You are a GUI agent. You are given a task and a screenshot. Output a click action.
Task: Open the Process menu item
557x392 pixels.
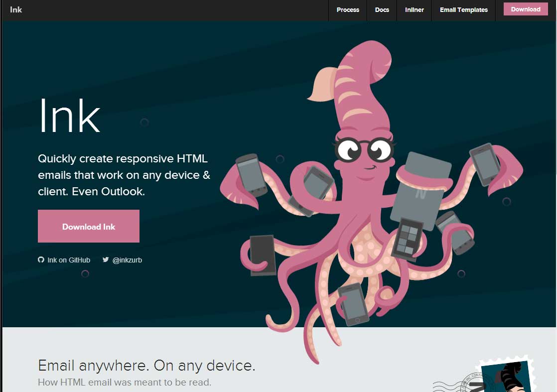click(x=348, y=10)
